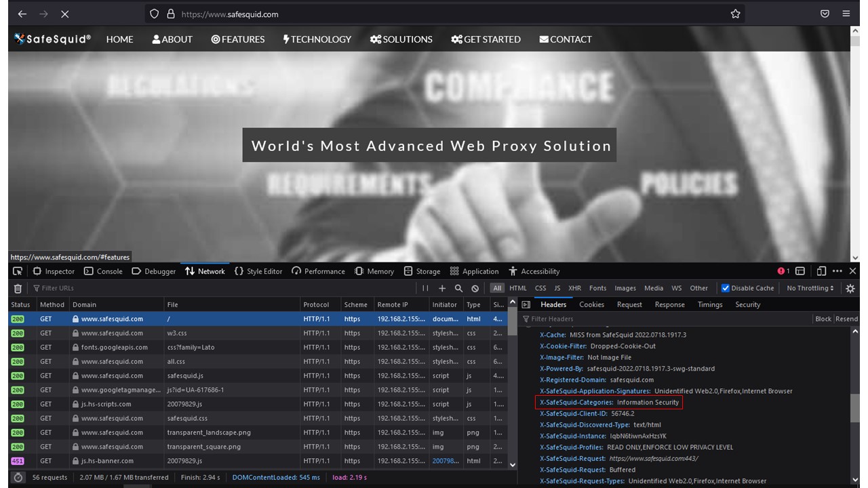Image resolution: width=868 pixels, height=488 pixels.
Task: Select the safesquid.js request row
Action: coord(258,375)
